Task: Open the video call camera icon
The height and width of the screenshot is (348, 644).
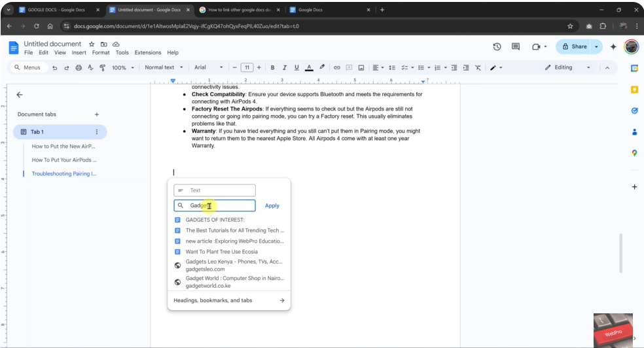Action: click(536, 47)
